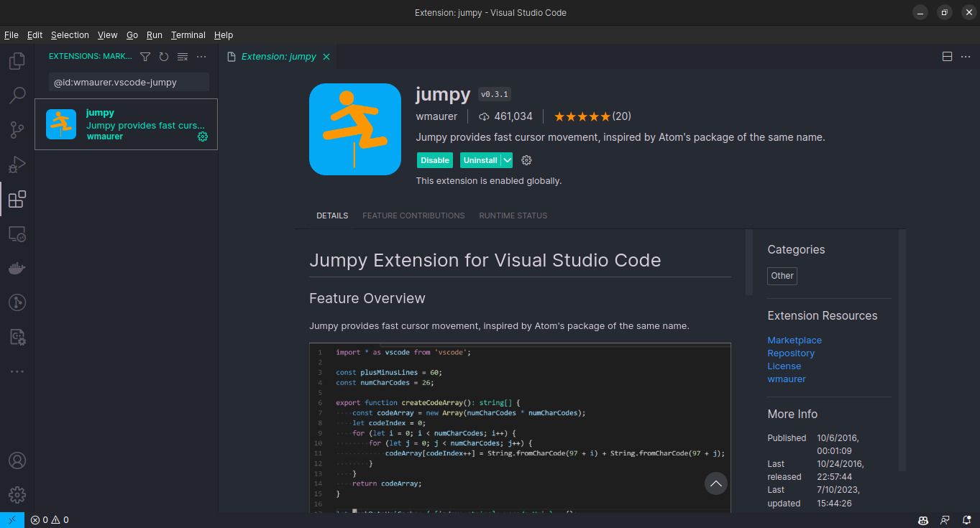
Task: Open notifications via the status bar bell
Action: [x=966, y=519]
